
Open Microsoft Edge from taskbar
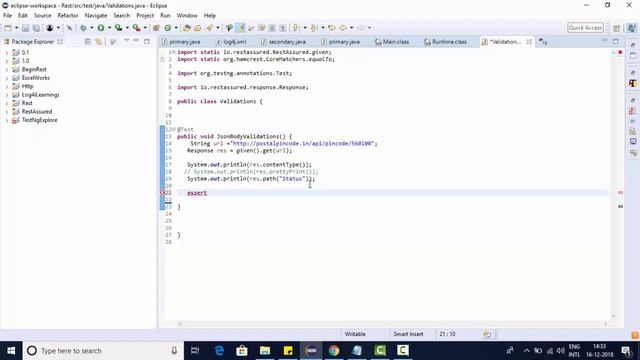pos(219,351)
